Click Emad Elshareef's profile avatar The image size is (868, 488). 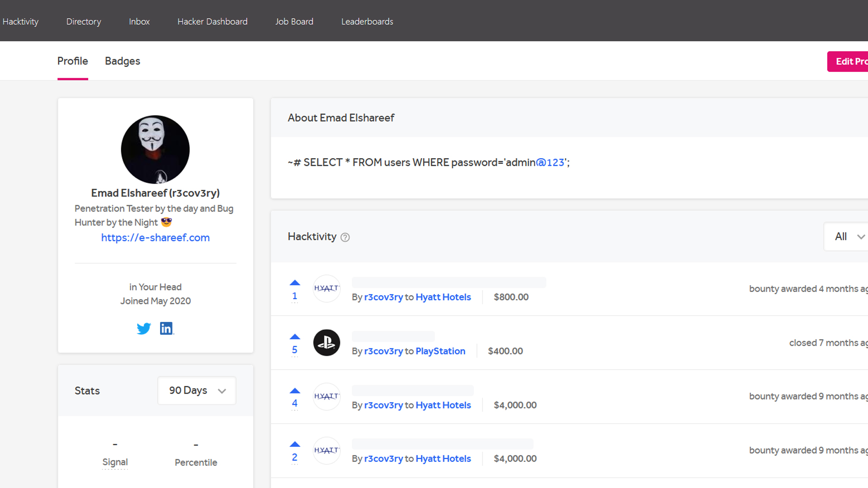pyautogui.click(x=155, y=150)
